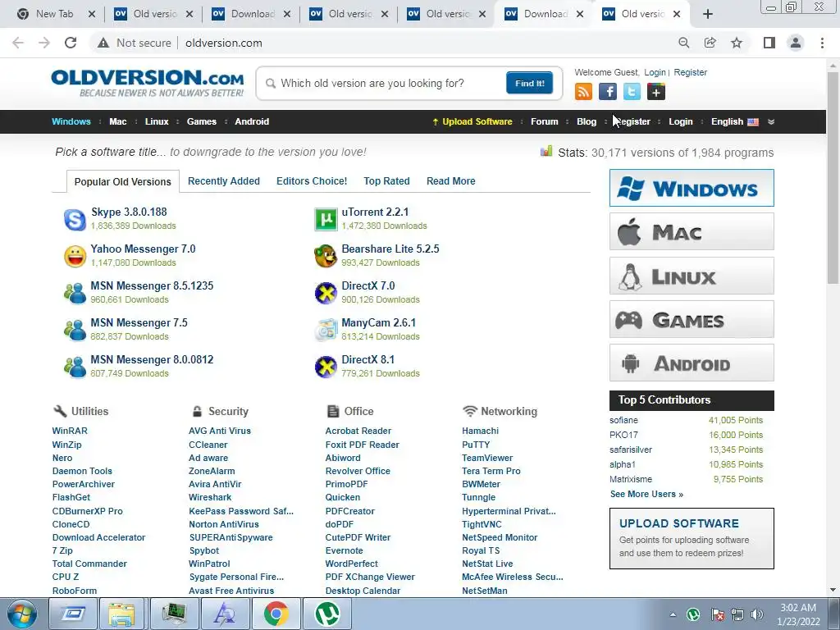The height and width of the screenshot is (630, 840).
Task: Show hidden tray icons arrow
Action: click(673, 614)
